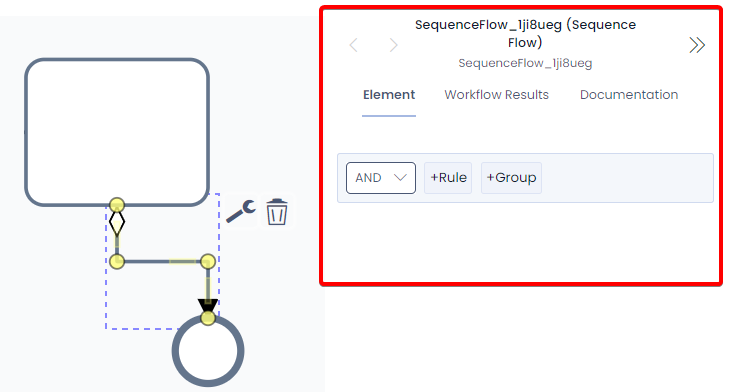
Task: Add a condition group with +Group
Action: pos(511,178)
